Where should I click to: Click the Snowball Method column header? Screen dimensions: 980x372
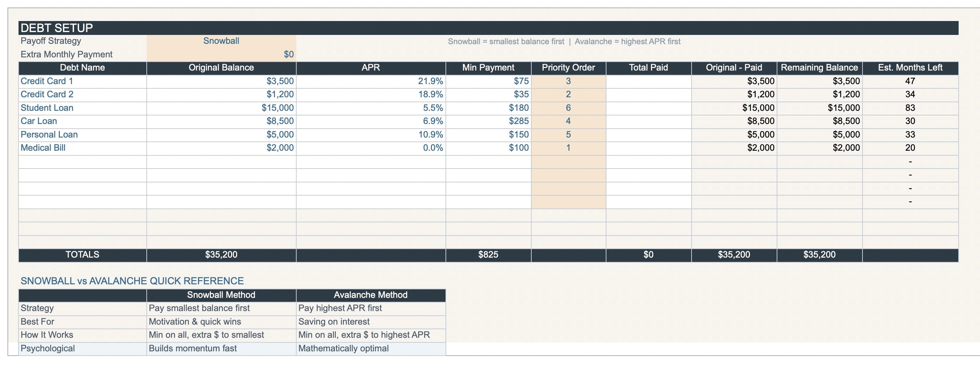(x=221, y=295)
